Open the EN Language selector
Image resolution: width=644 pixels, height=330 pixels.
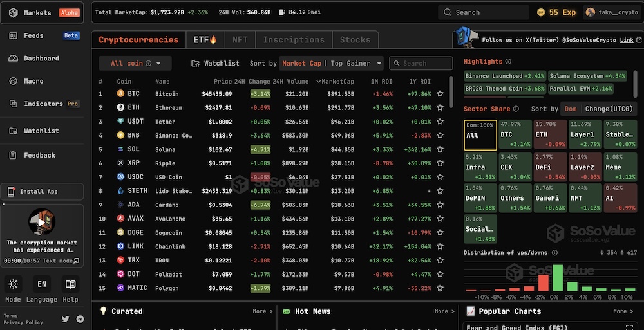point(41,284)
